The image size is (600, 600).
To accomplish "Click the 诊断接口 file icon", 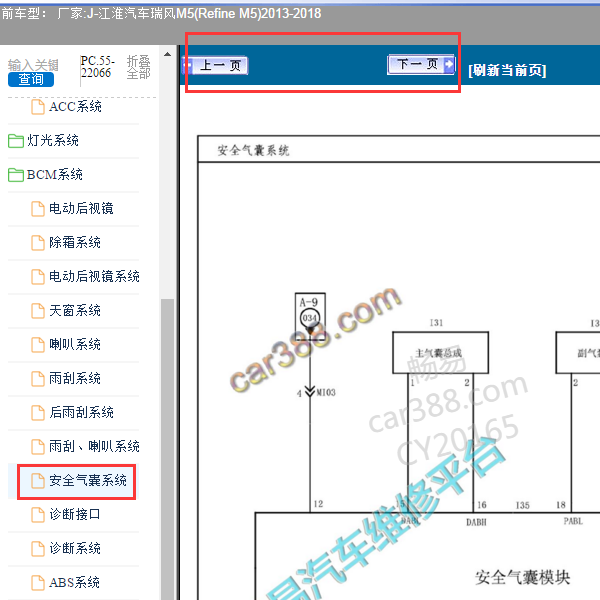I will coord(38,514).
